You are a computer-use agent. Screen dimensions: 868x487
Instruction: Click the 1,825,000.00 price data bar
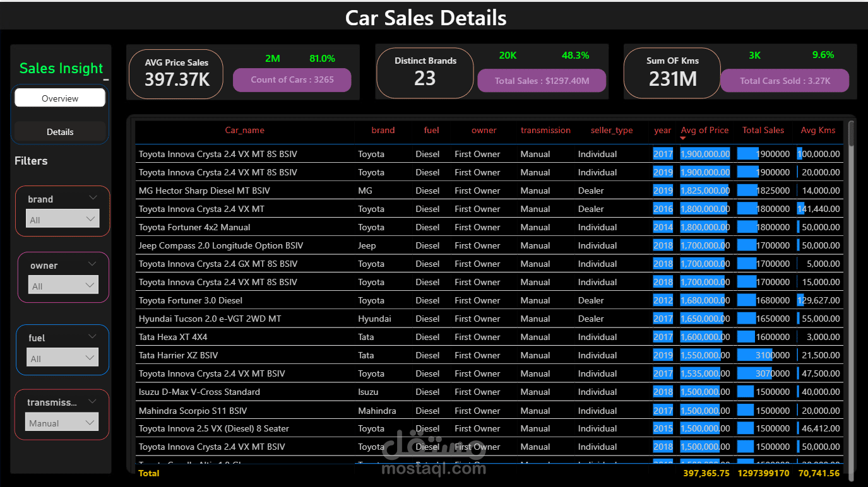[x=705, y=190]
